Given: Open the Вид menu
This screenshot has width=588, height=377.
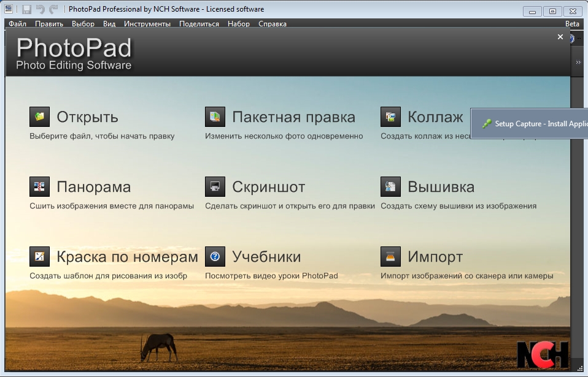Looking at the screenshot, I should pos(109,23).
